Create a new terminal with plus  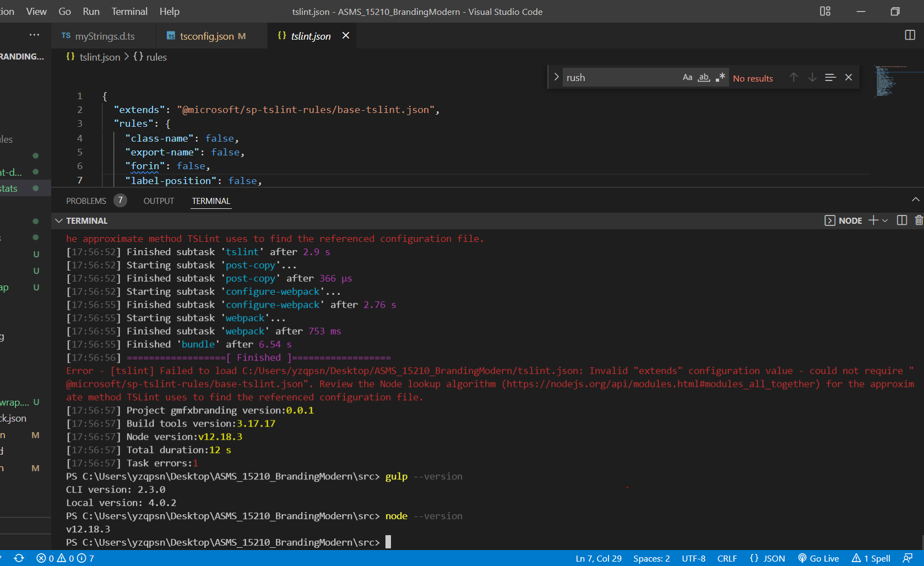(x=873, y=220)
